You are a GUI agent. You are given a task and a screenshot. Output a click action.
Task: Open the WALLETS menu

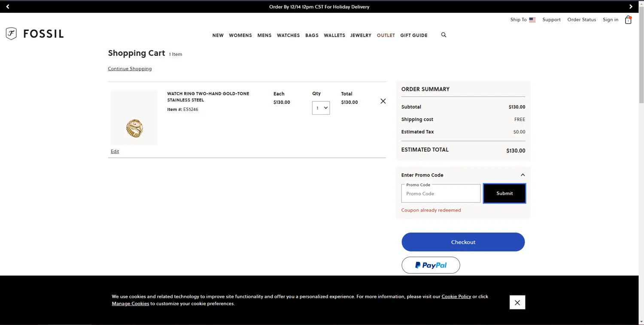[x=334, y=35]
